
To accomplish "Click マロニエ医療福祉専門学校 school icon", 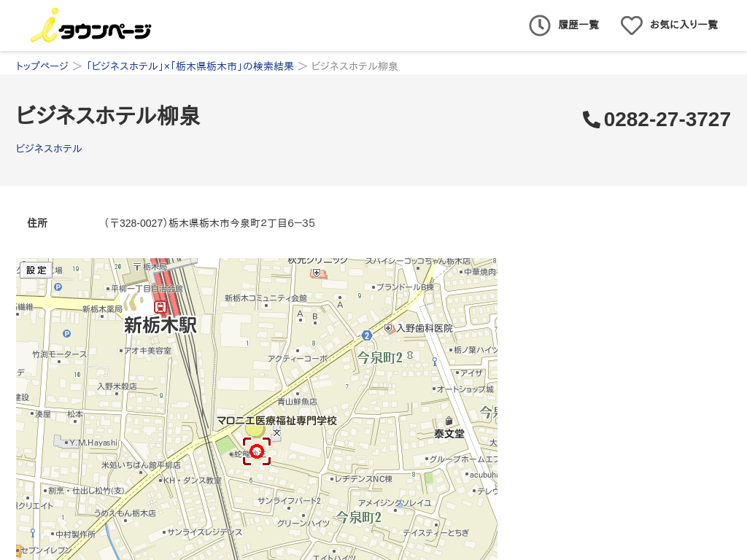I will [x=276, y=433].
